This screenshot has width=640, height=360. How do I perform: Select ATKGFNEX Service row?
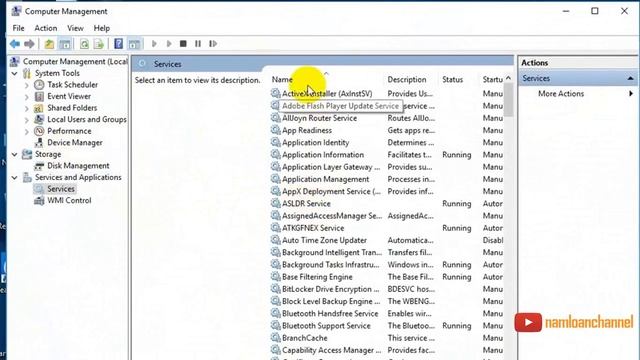click(x=313, y=228)
